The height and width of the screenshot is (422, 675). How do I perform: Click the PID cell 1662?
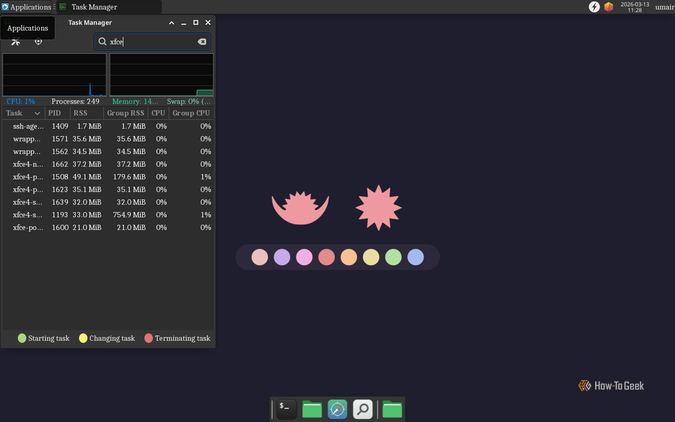(60, 164)
